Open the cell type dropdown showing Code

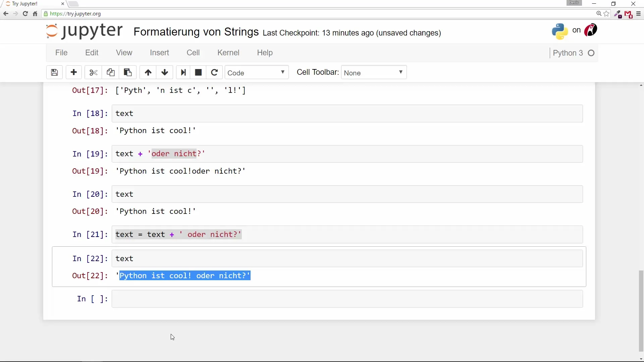tap(257, 72)
